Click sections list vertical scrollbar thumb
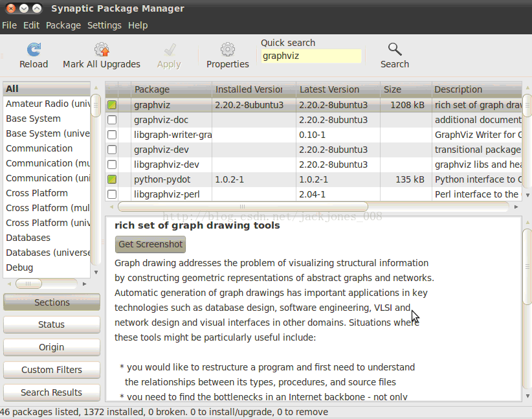 [96, 106]
